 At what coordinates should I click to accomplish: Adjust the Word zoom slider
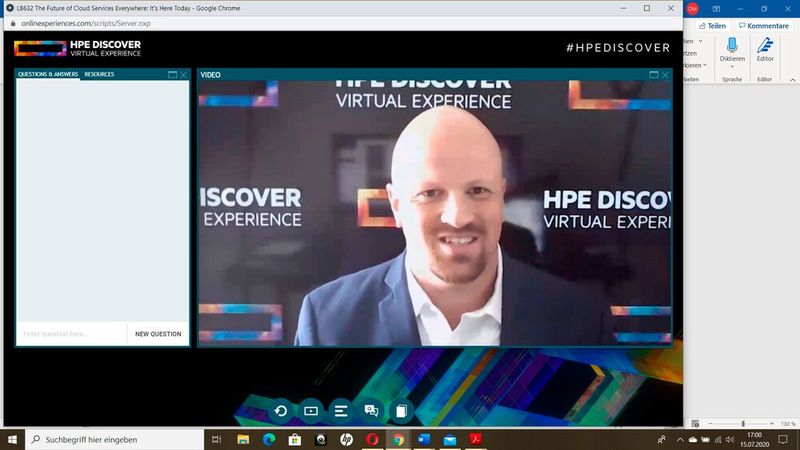pyautogui.click(x=743, y=423)
